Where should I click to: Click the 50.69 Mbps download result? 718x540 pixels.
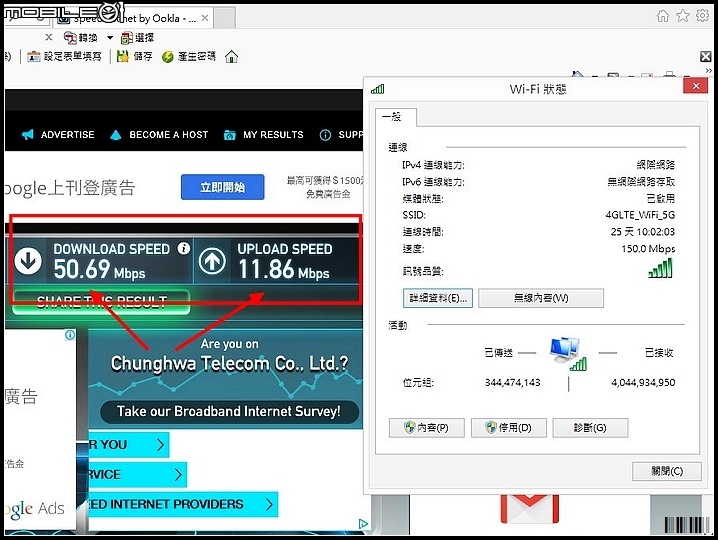point(99,269)
